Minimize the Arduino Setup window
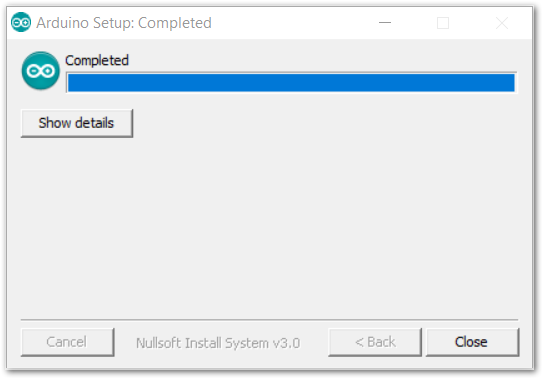The height and width of the screenshot is (379, 543). tap(385, 23)
